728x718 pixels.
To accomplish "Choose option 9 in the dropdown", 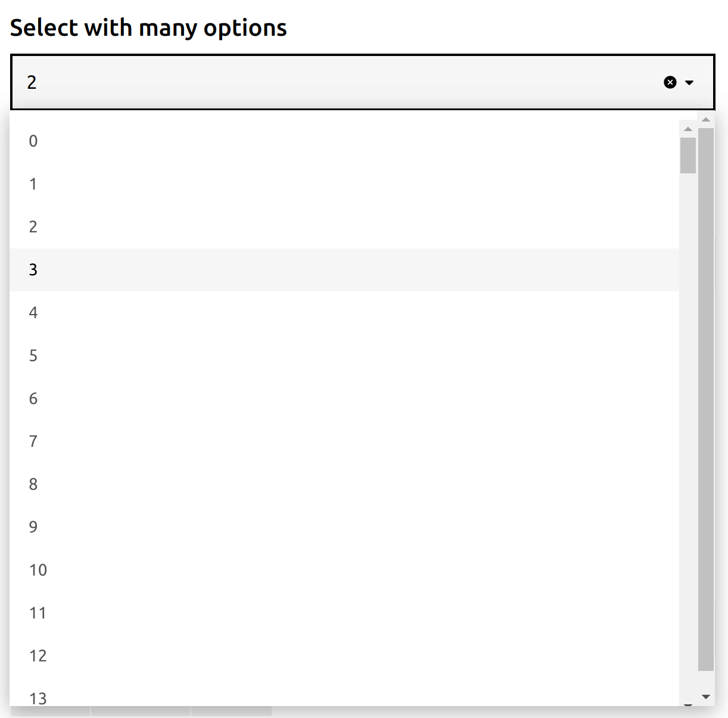I will 238,527.
